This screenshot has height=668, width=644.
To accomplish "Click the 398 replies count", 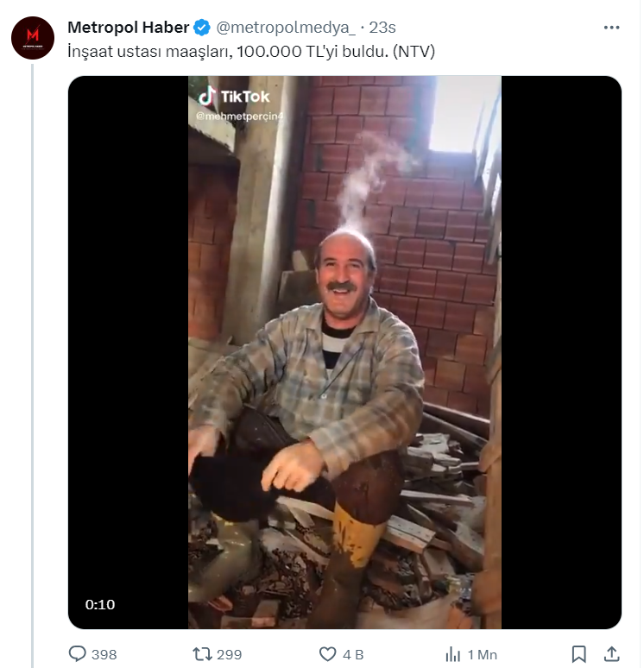I will [x=104, y=654].
